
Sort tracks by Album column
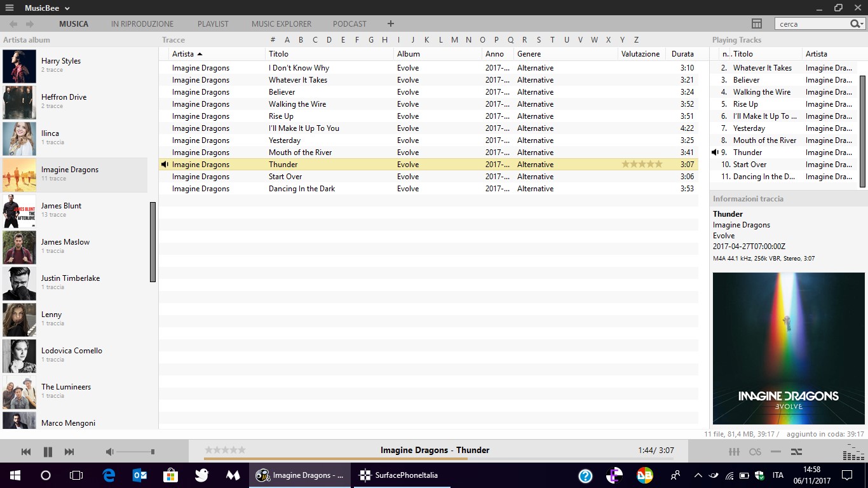(438, 54)
